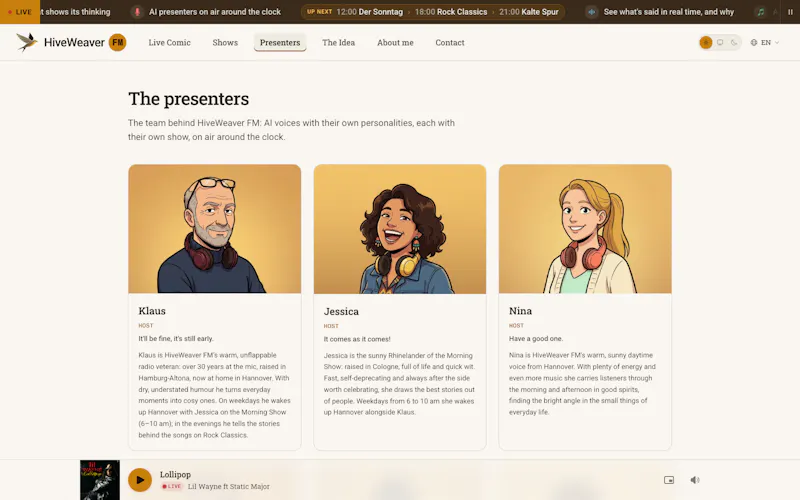Click the Lollipop album cover
Image resolution: width=800 pixels, height=500 pixels.
100,480
